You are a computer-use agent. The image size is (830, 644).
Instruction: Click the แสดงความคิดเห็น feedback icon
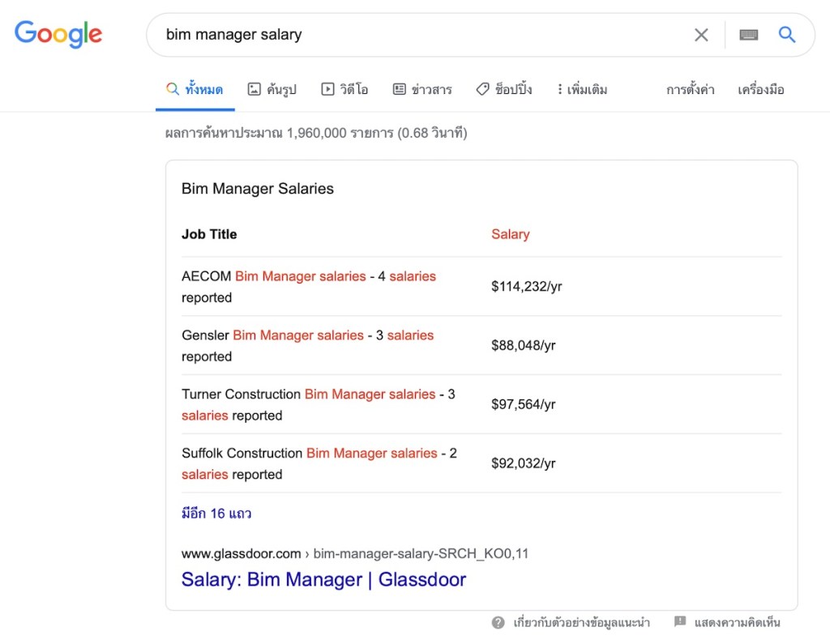click(680, 622)
